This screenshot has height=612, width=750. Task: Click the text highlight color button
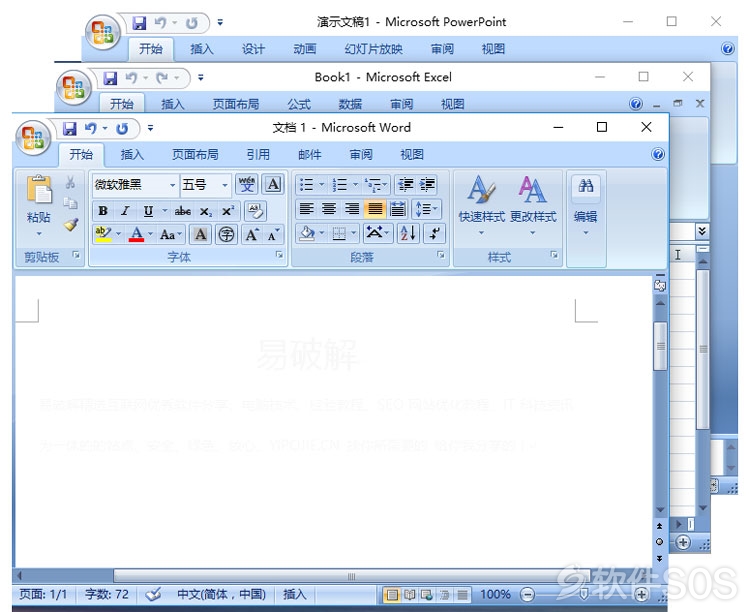[x=103, y=234]
